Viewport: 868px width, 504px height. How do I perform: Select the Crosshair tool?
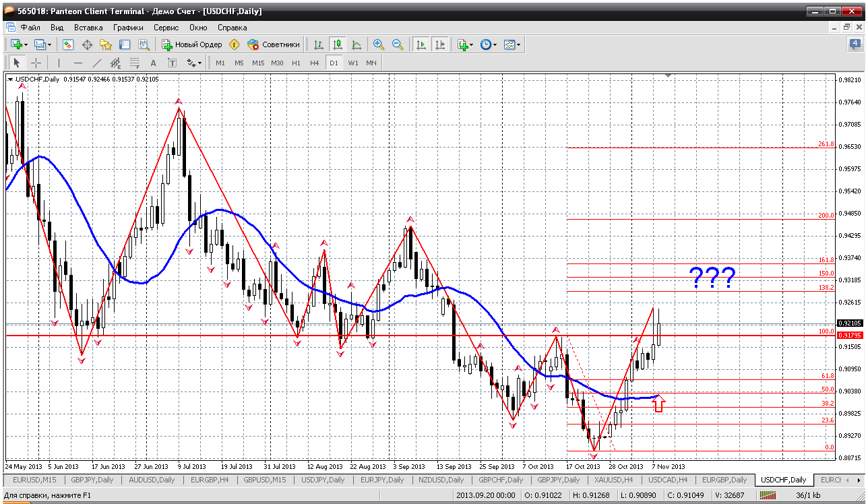pyautogui.click(x=36, y=63)
